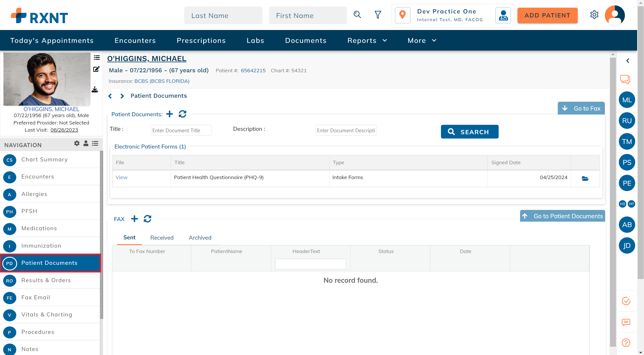Screen dimensions: 644x355
Task: Open the help question mark icon
Action: tap(626, 343)
